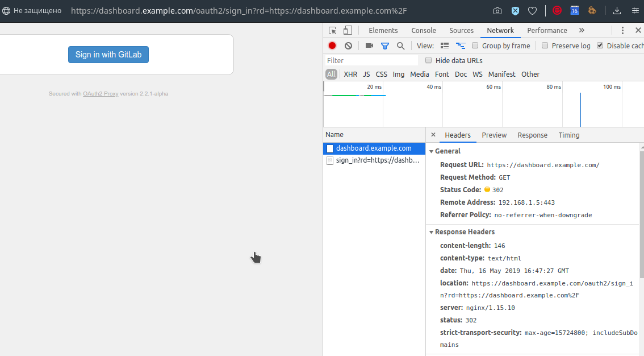Collapse the Response Headers section
The image size is (644, 356).
pos(431,232)
